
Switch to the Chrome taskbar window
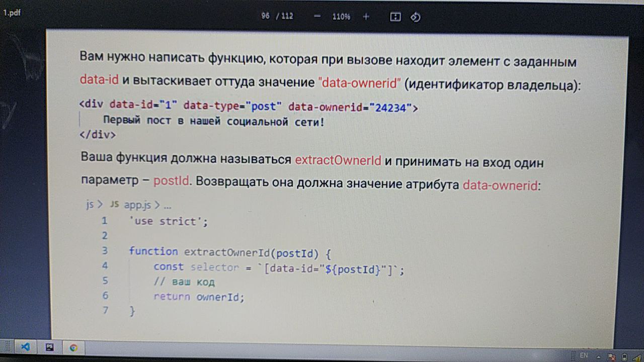point(73,348)
